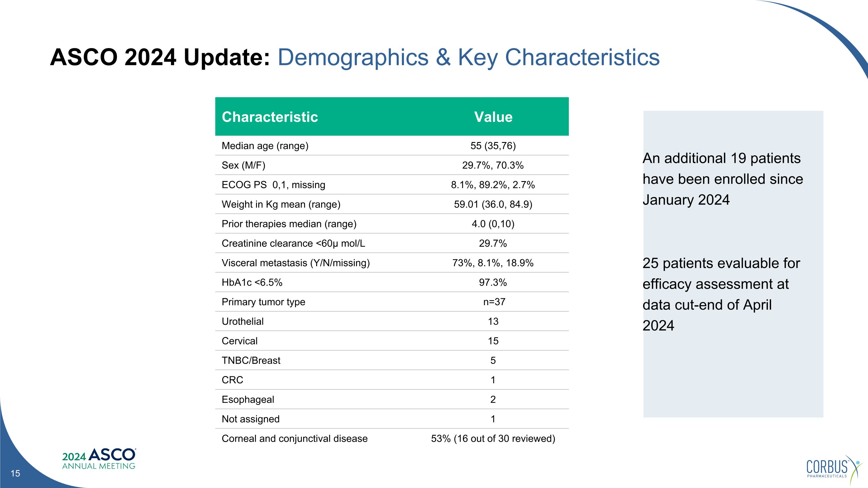Click the Characteristic column header
This screenshot has width=868, height=488.
tap(270, 117)
